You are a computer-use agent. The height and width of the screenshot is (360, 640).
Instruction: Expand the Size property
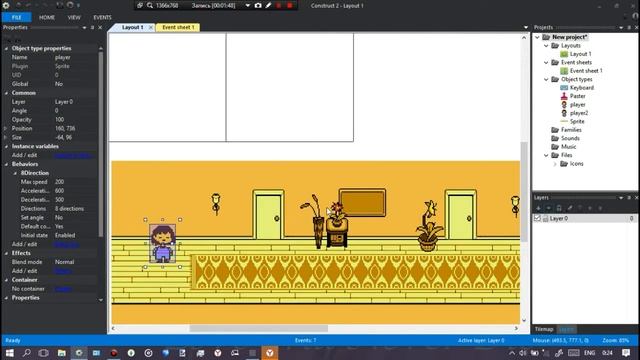tap(5, 138)
